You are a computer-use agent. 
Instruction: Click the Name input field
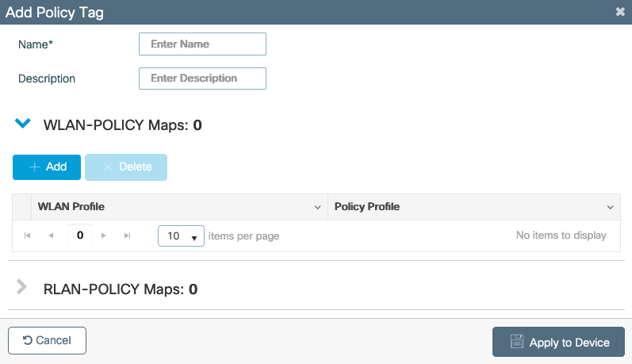pyautogui.click(x=202, y=44)
